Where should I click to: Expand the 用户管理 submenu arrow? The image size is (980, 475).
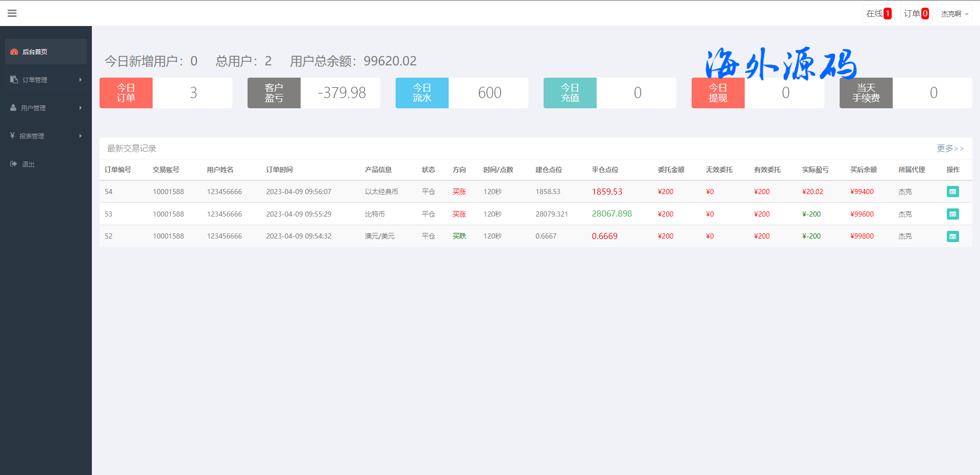(81, 108)
